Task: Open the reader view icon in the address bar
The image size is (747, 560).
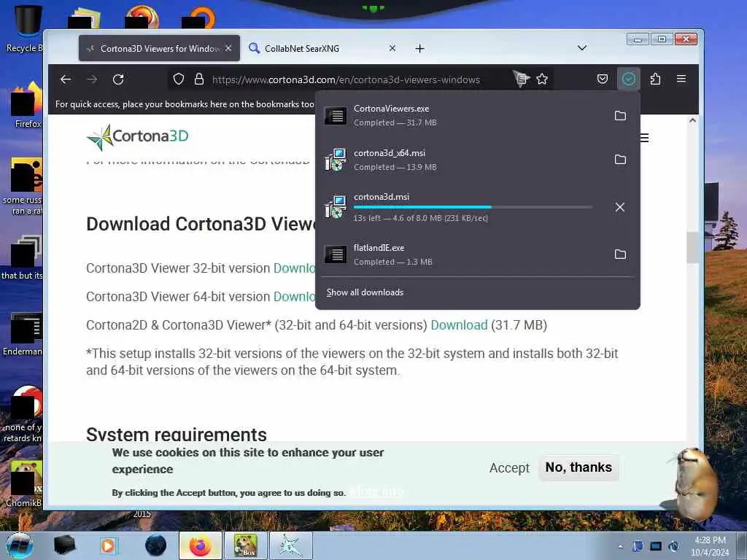Action: 521,79
